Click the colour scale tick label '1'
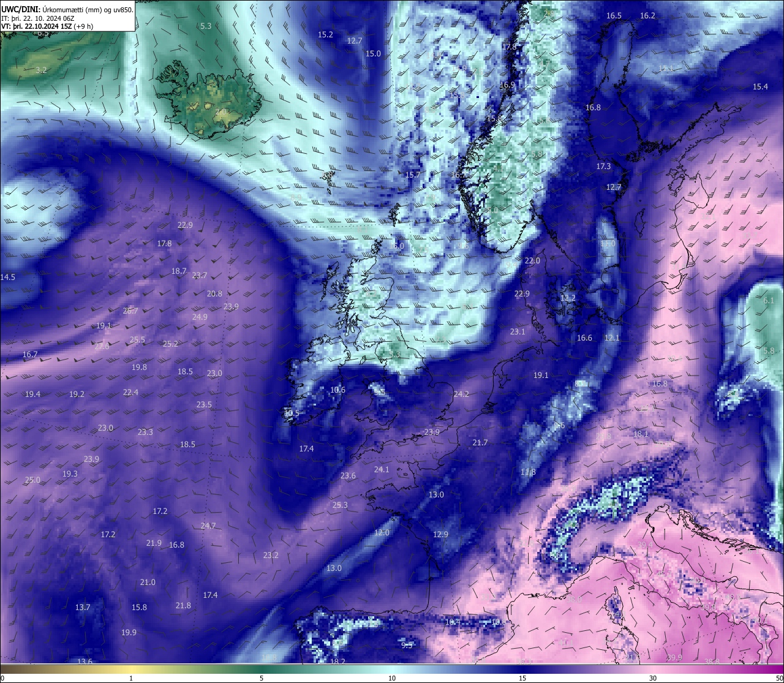Image resolution: width=784 pixels, height=683 pixels. (131, 678)
